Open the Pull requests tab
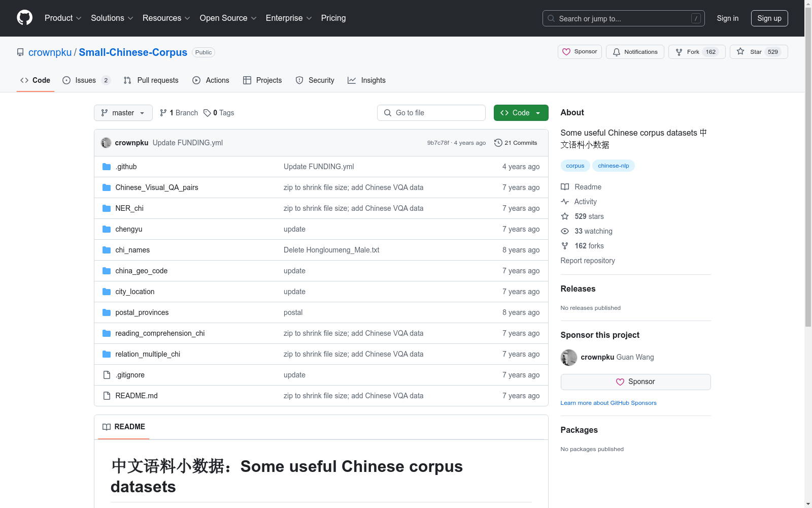 point(151,80)
